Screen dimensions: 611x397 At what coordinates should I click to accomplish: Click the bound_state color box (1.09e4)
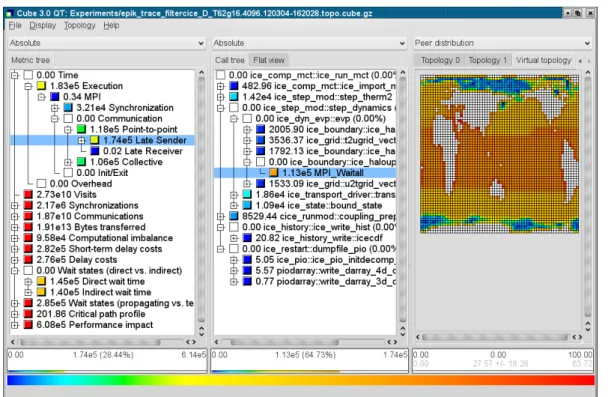(x=247, y=205)
